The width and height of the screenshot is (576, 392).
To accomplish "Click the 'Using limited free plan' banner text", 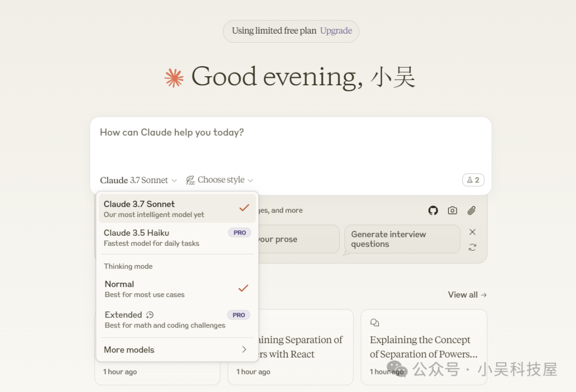I will click(x=274, y=31).
